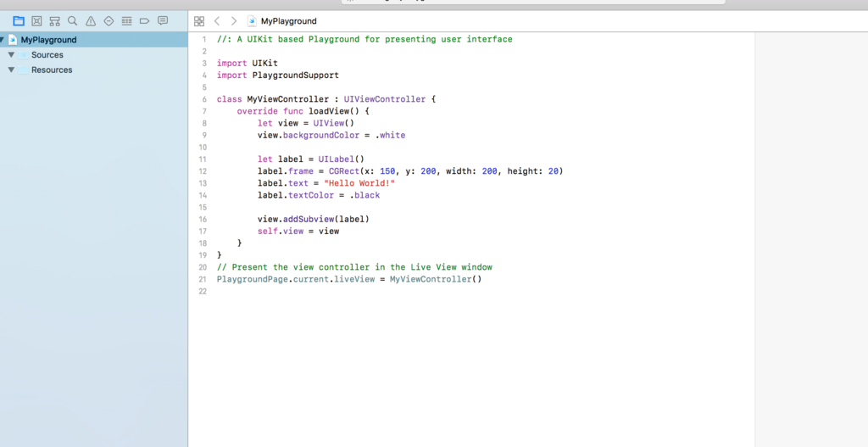
Task: Open the Project navigator folder icon
Action: click(x=19, y=21)
